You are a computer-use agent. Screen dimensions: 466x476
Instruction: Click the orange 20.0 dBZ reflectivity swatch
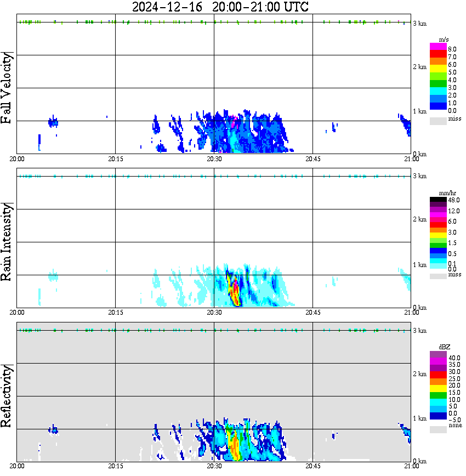pyautogui.click(x=438, y=382)
